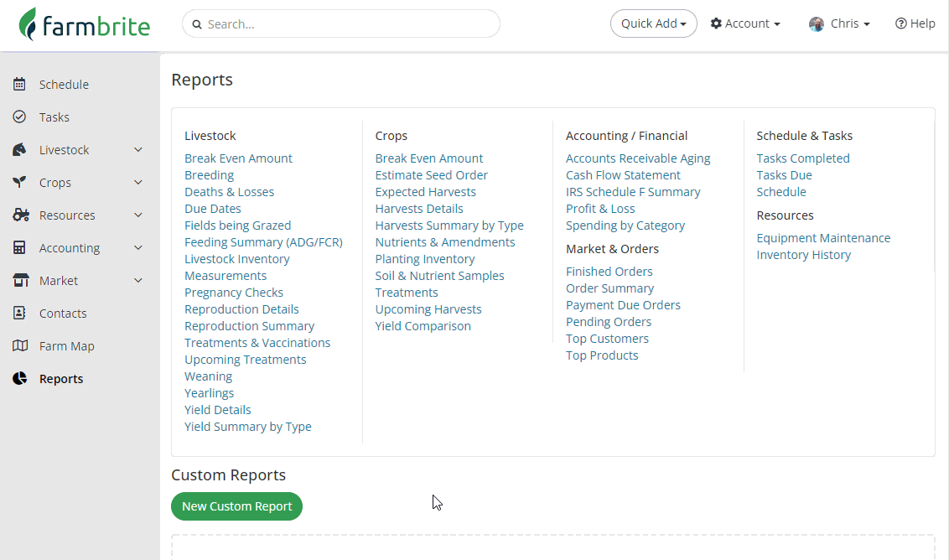Viewport: 949px width, 560px height.
Task: Click the Crops sprout icon in sidebar
Action: [x=19, y=182]
